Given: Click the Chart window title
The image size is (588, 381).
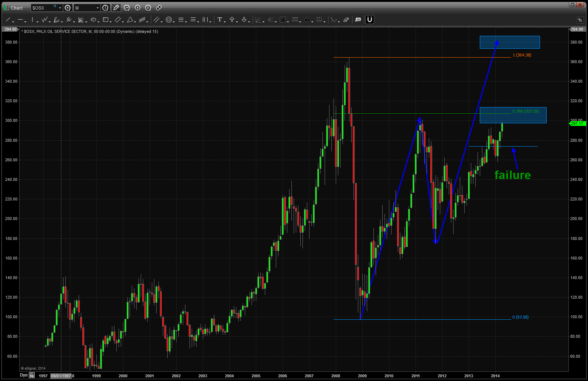Looking at the screenshot, I should point(17,8).
